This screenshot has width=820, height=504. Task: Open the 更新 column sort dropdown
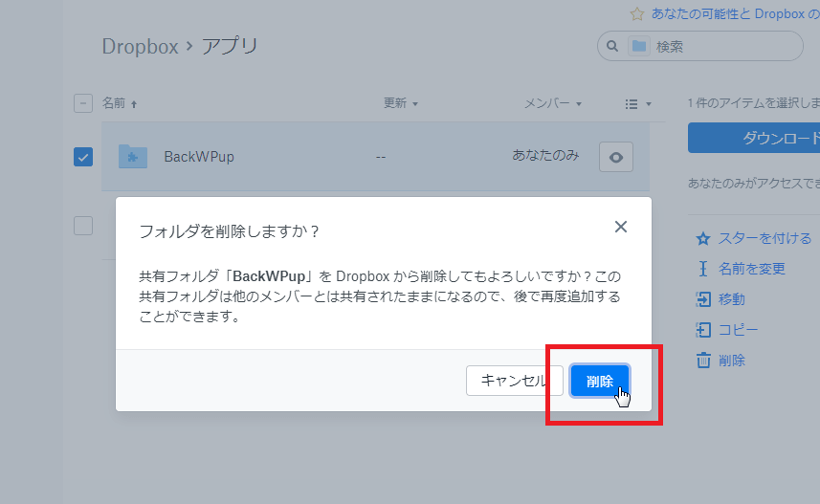(401, 103)
